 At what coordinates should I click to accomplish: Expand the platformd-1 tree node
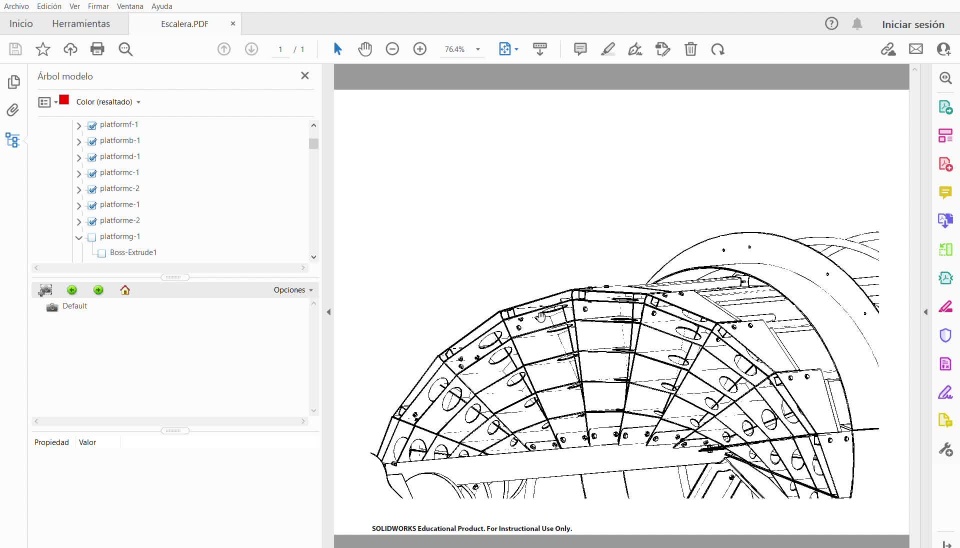pos(79,157)
